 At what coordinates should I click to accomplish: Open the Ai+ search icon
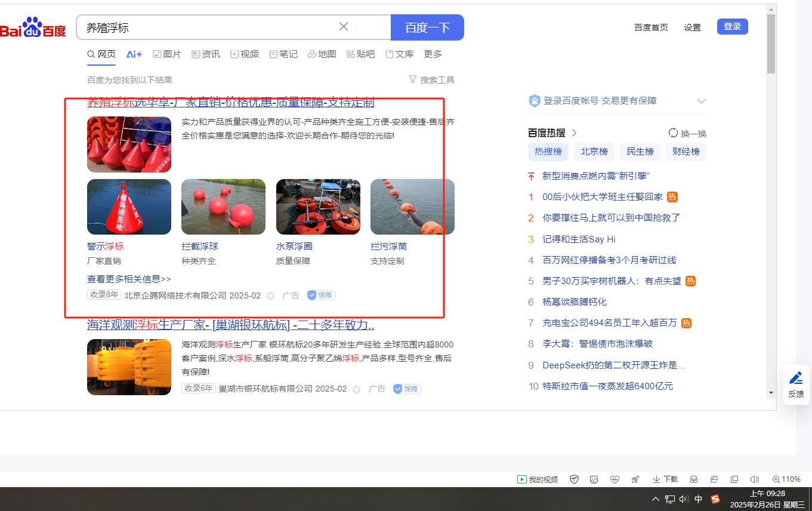[134, 54]
